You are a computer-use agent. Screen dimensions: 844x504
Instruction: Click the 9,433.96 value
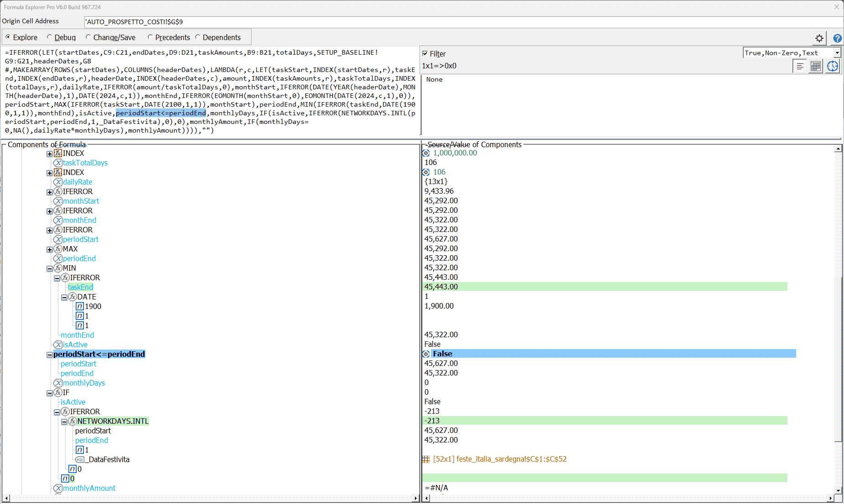439,191
